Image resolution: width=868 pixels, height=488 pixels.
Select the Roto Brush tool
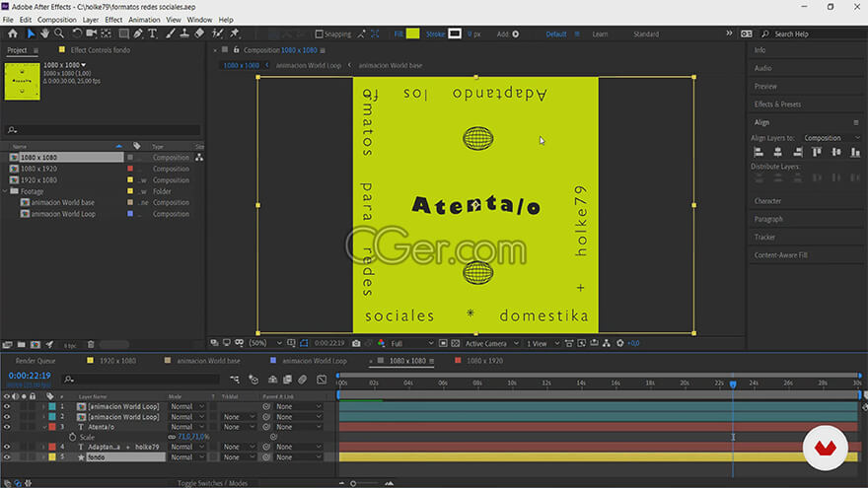point(218,34)
